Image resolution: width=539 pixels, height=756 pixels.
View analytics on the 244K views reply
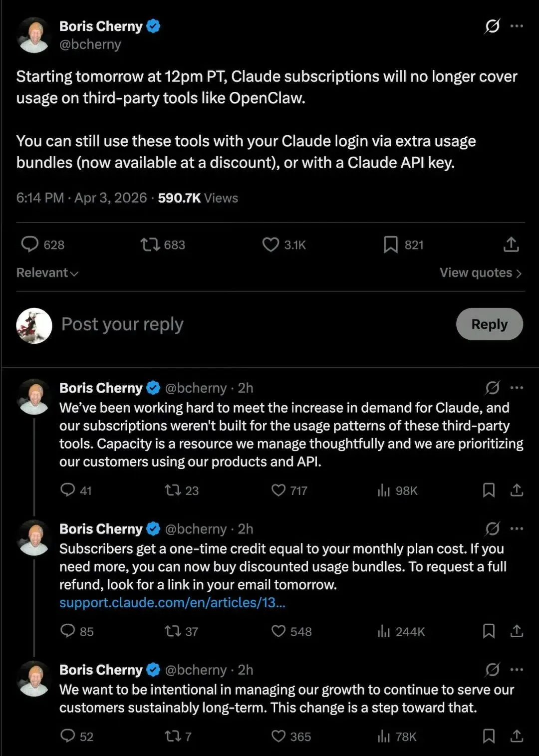(x=383, y=632)
